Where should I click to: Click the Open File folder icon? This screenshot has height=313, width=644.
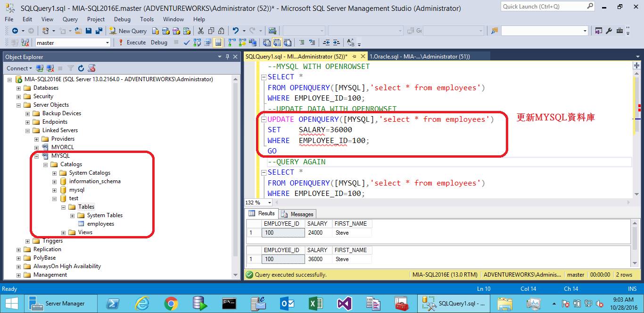tap(78, 31)
